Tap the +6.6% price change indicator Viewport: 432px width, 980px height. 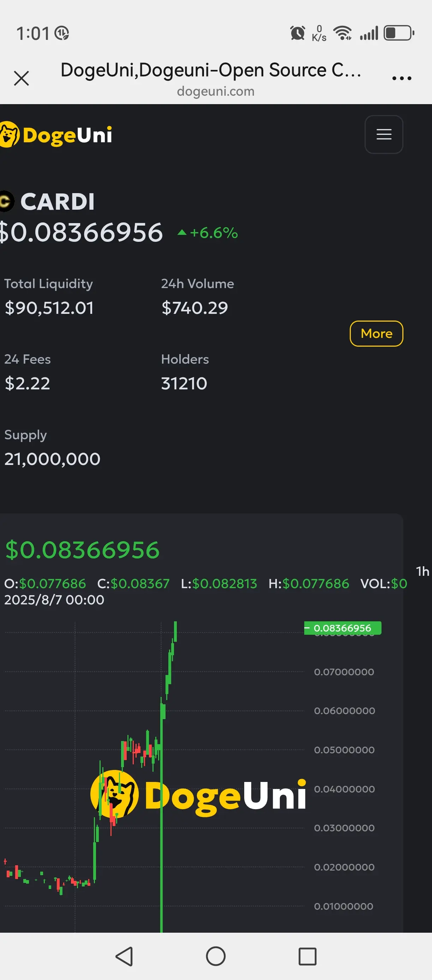click(208, 233)
